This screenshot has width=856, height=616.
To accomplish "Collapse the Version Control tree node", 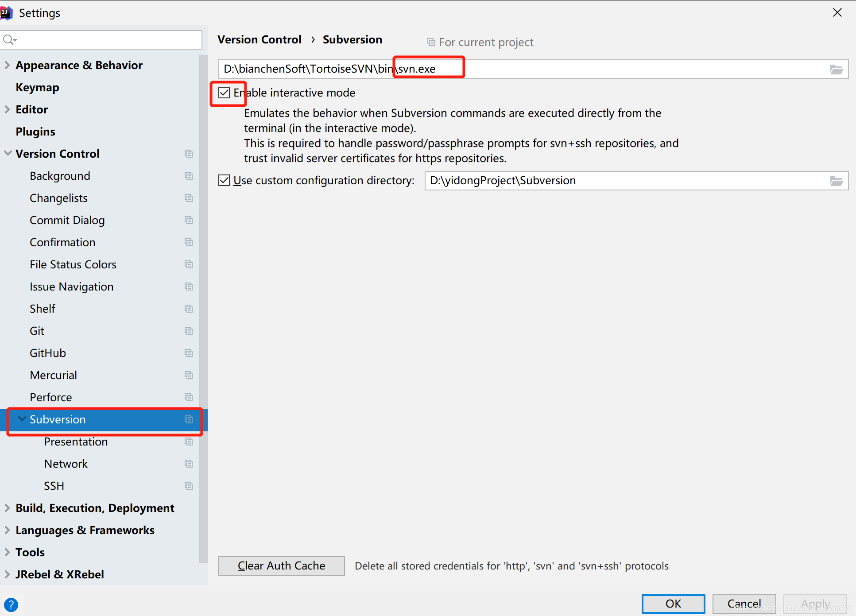I will click(x=8, y=154).
